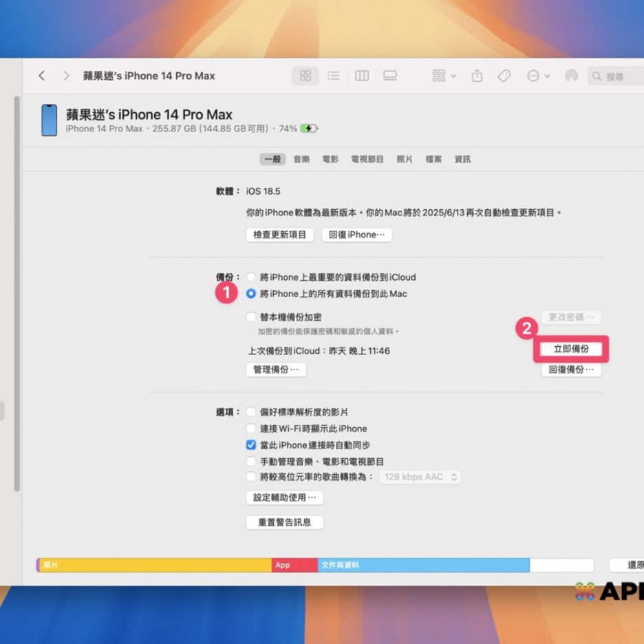Expand the more actions ellipsis menu
The height and width of the screenshot is (644, 644).
(538, 76)
